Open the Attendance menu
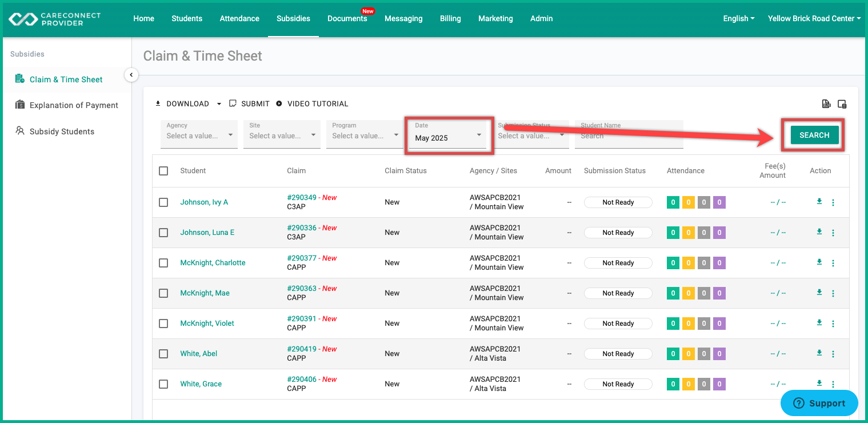This screenshot has width=868, height=423. coord(239,18)
